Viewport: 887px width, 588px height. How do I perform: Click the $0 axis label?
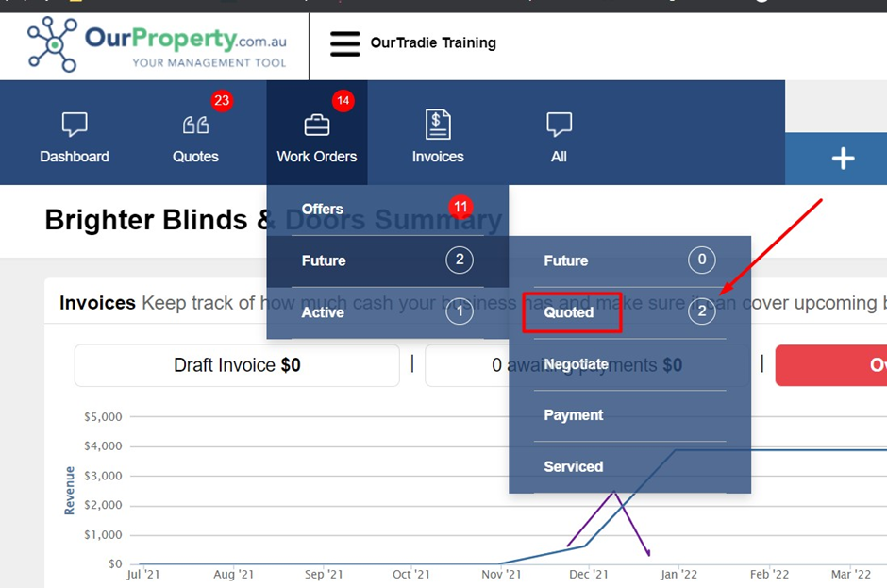coord(115,564)
